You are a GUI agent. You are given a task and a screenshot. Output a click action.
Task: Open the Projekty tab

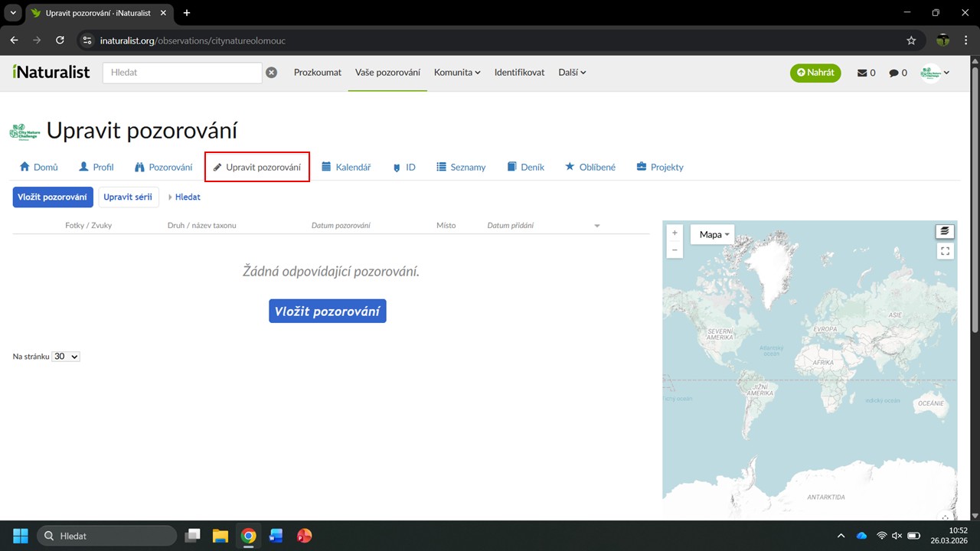660,167
